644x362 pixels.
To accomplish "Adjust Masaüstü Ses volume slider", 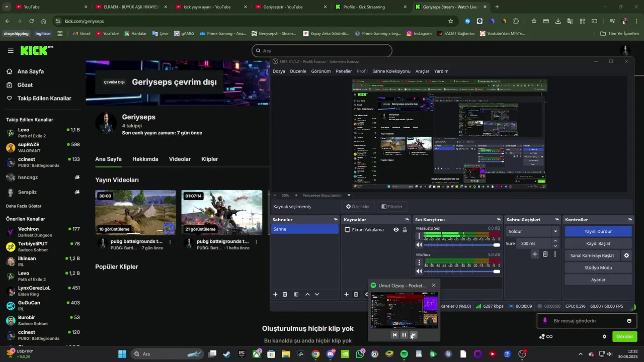I will point(462,245).
